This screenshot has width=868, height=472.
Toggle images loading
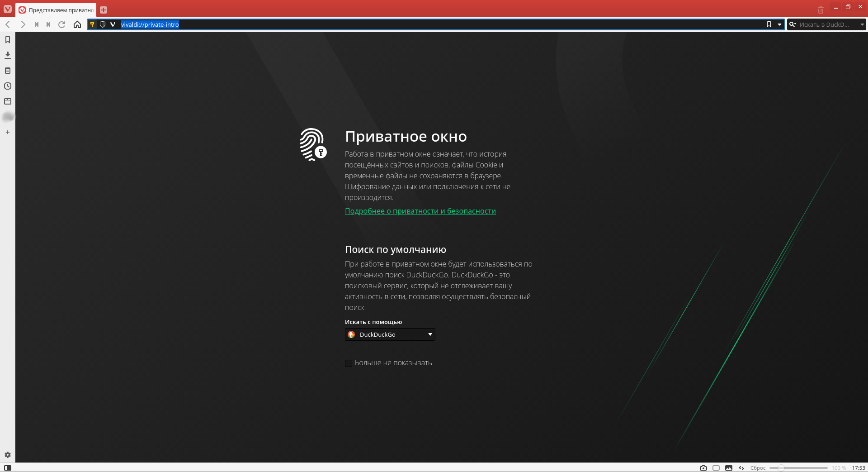(729, 468)
